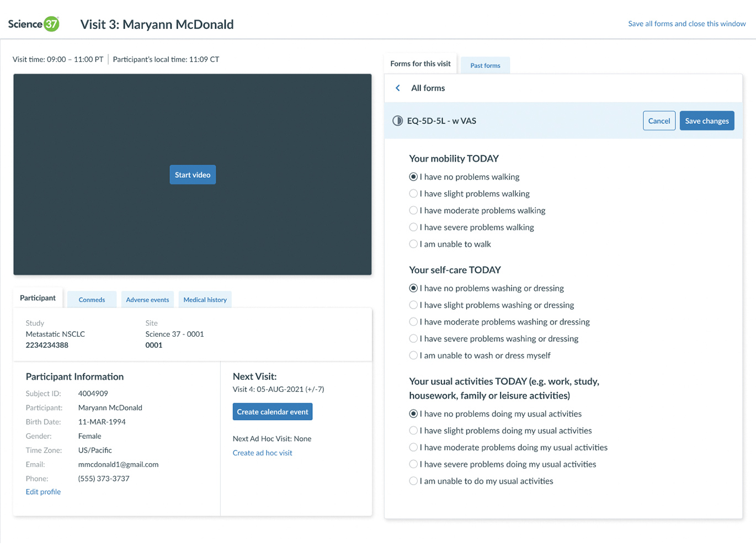756x552 pixels.
Task: Select "I have severe problems doing my usual activities"
Action: [413, 464]
